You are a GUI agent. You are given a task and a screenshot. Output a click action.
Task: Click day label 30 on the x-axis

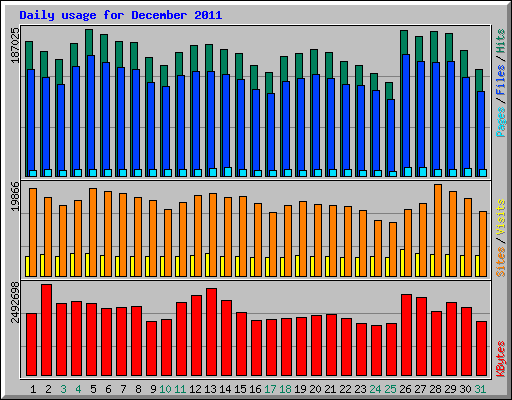(x=465, y=389)
